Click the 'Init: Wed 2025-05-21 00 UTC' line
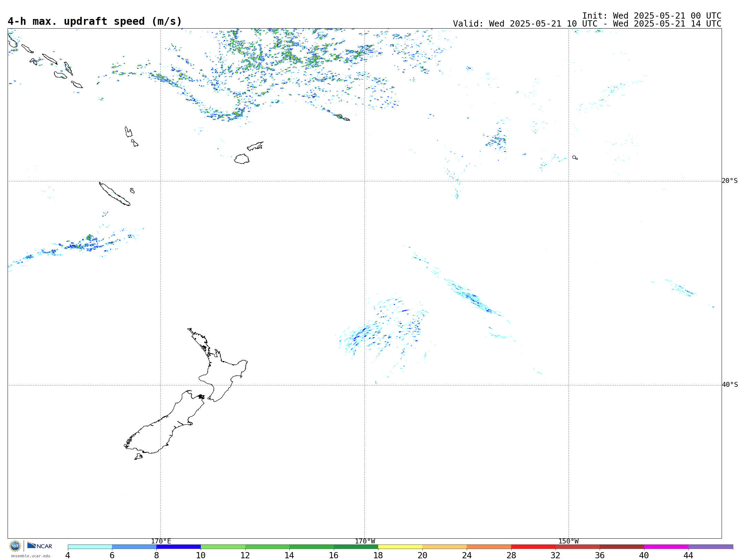The height and width of the screenshot is (560, 744). pyautogui.click(x=652, y=16)
